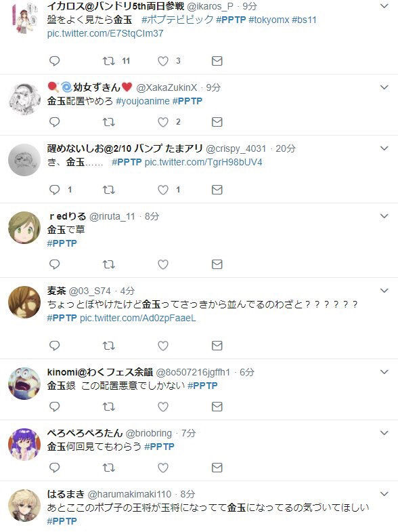Open the #youjoanime hashtag
The width and height of the screenshot is (398, 532).
tap(143, 101)
